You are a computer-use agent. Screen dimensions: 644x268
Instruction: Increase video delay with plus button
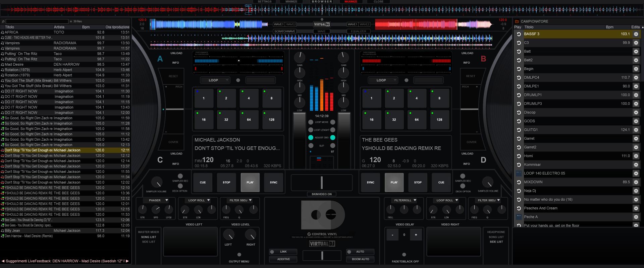tap(416, 235)
